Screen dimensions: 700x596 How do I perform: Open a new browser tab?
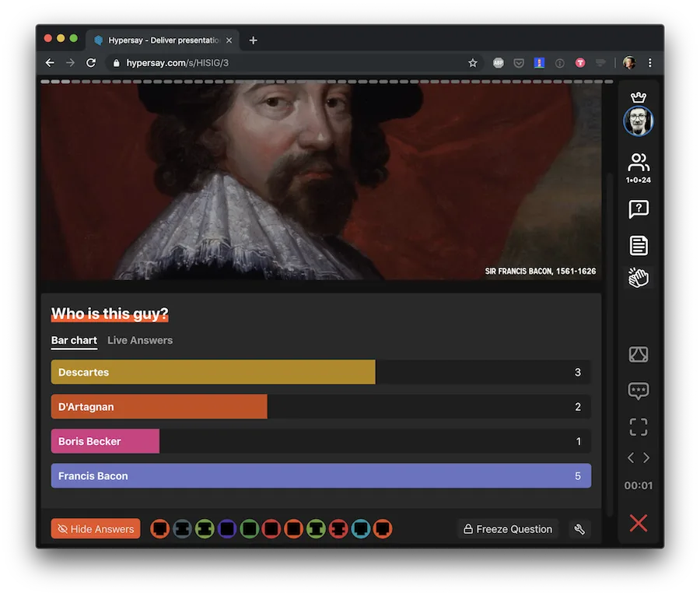tap(253, 40)
